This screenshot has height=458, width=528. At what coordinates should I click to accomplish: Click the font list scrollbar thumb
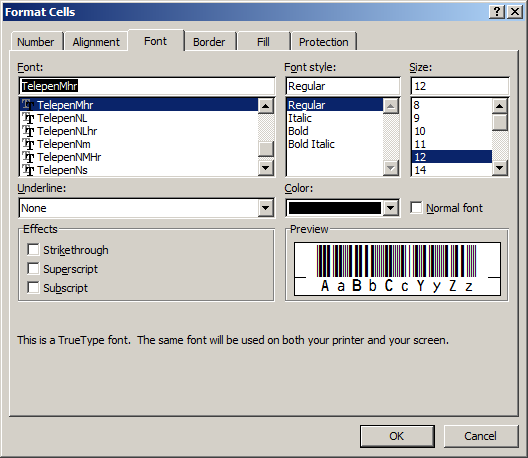click(265, 149)
